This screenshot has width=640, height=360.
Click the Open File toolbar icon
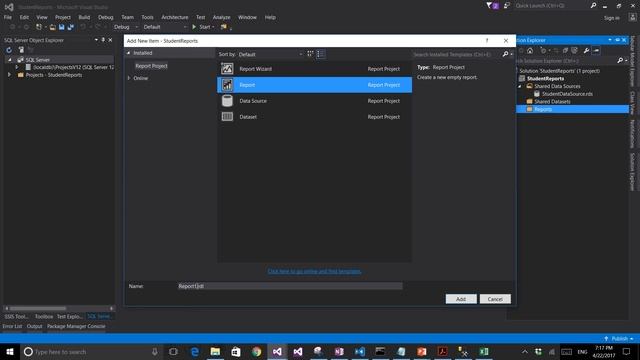click(52, 27)
